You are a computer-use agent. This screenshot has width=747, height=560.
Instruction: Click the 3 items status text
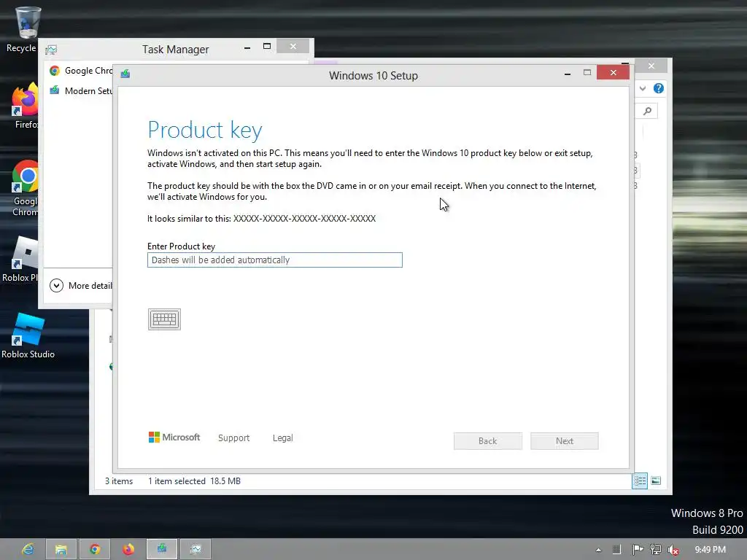119,481
